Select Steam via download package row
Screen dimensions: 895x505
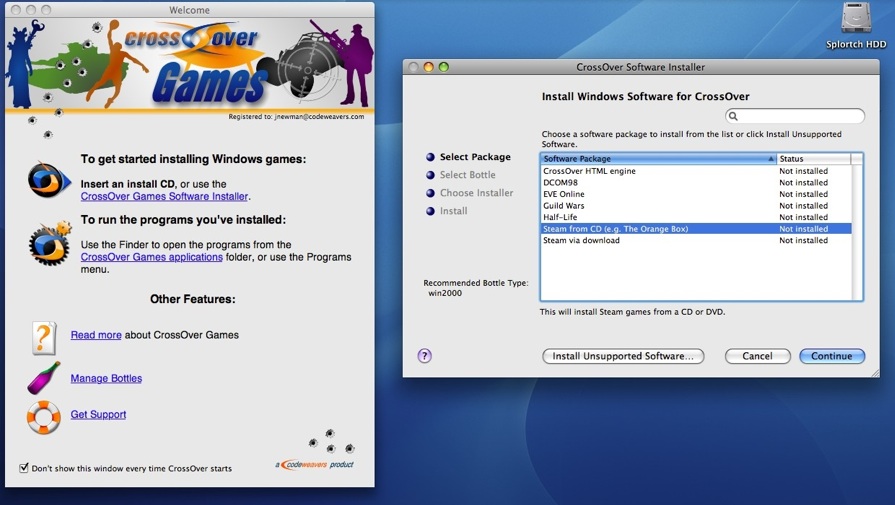tap(696, 240)
